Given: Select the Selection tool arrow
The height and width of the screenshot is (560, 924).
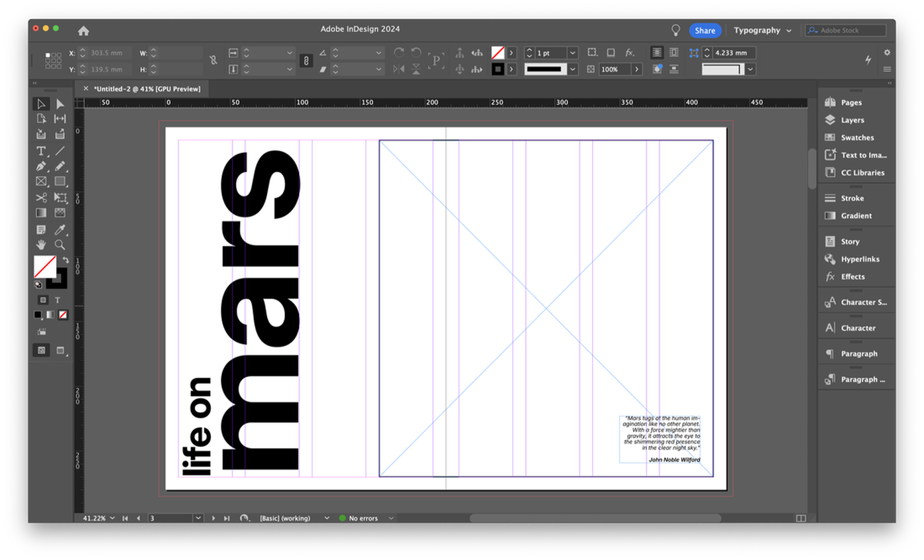Looking at the screenshot, I should (x=41, y=104).
